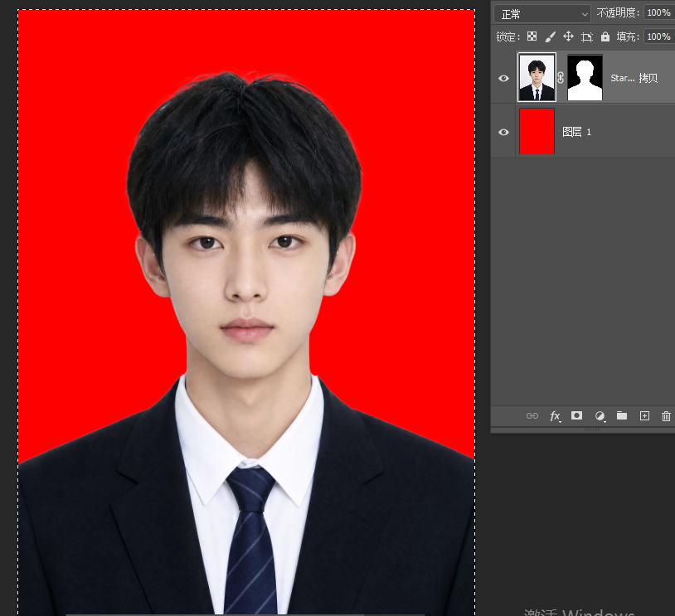This screenshot has height=616, width=675.
Task: Lock image pixels brush icon
Action: coord(550,36)
